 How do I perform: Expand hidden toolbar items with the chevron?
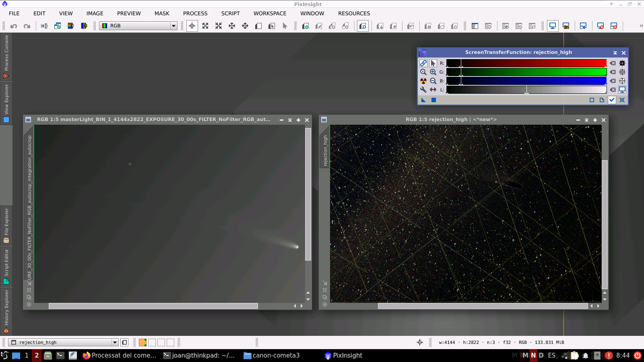(641, 26)
